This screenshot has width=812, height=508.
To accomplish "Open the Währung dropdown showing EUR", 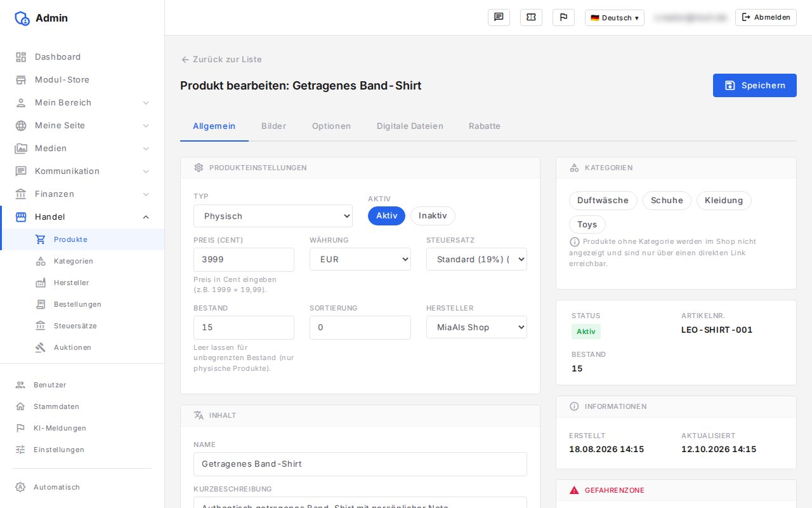I will point(360,259).
